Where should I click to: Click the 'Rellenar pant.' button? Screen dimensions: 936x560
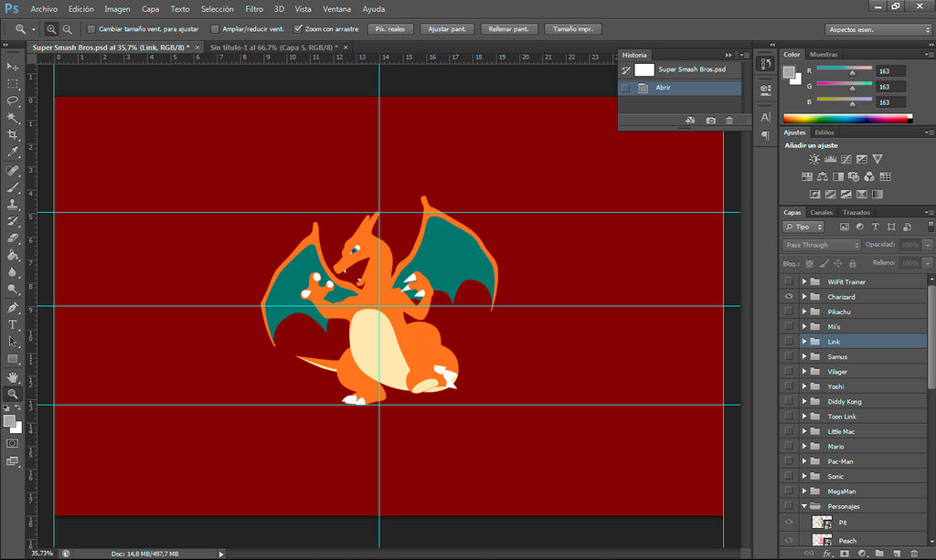coord(508,28)
